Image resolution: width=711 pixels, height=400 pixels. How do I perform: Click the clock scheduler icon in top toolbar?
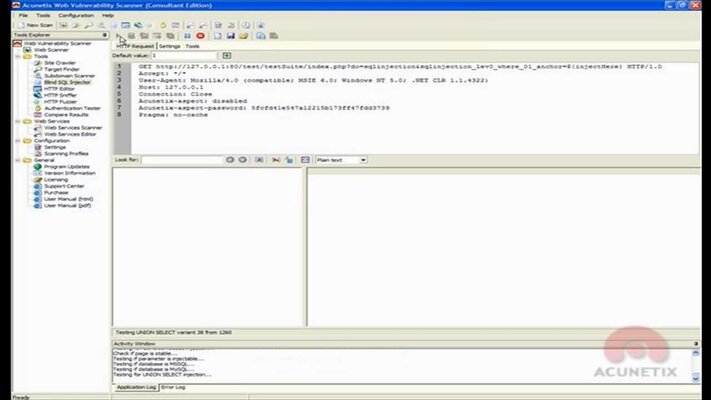pyautogui.click(x=245, y=25)
